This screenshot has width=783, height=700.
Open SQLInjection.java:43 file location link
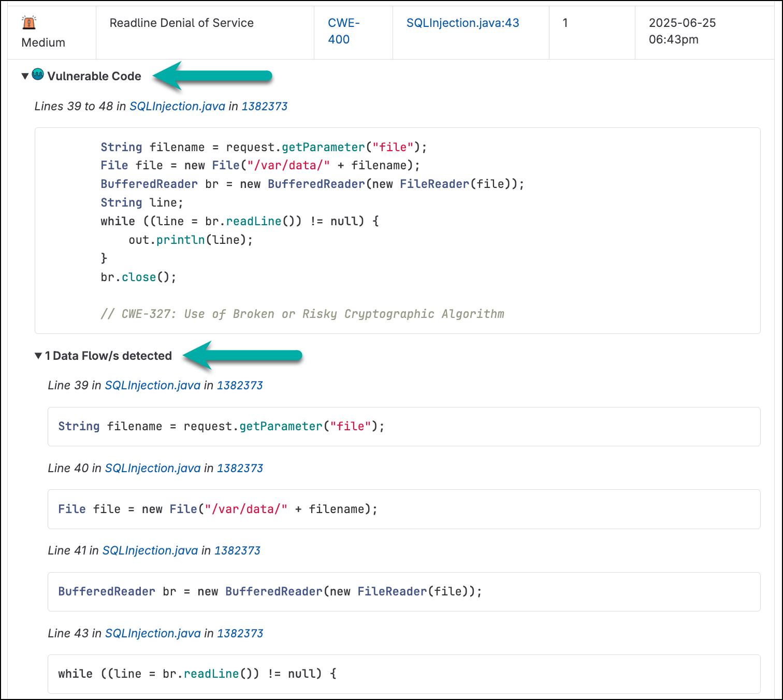coord(462,23)
